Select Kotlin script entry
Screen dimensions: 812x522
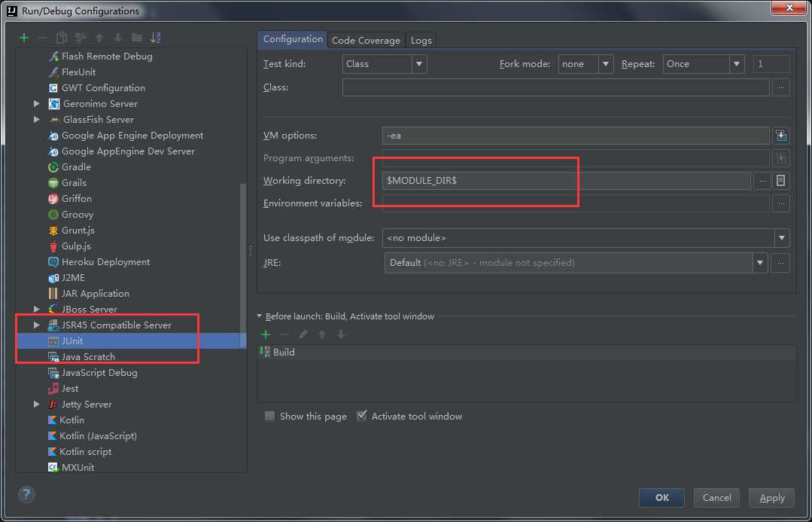point(86,451)
